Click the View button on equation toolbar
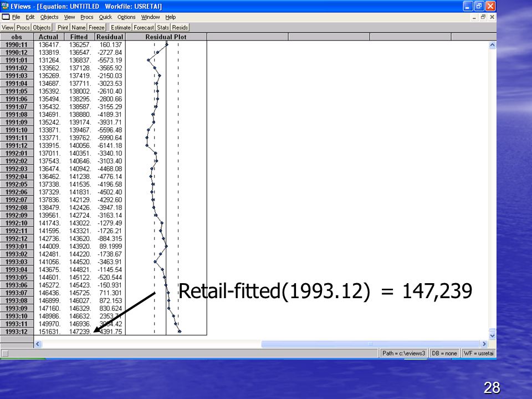The image size is (532, 399). tap(7, 28)
